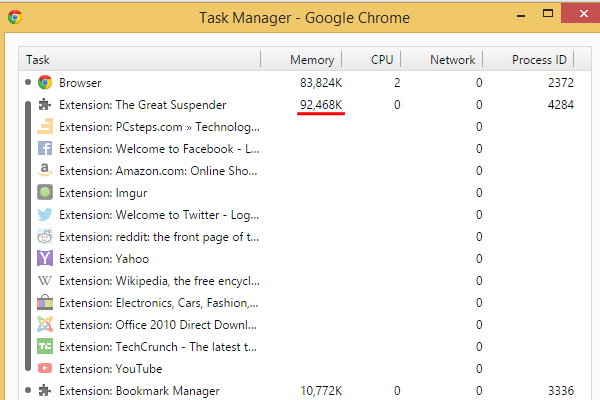Sort by the Network column header
The height and width of the screenshot is (400, 600).
click(442, 59)
